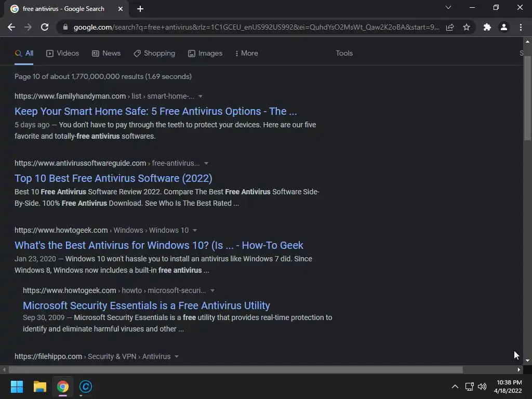This screenshot has width=532, height=399.
Task: Expand howtogeek.com microsoft-securi result arrow
Action: tap(212, 291)
